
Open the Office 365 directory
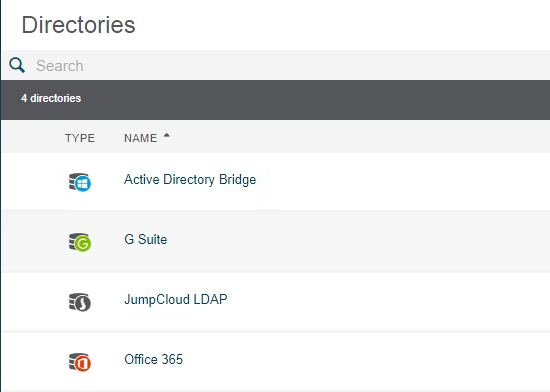coord(154,359)
